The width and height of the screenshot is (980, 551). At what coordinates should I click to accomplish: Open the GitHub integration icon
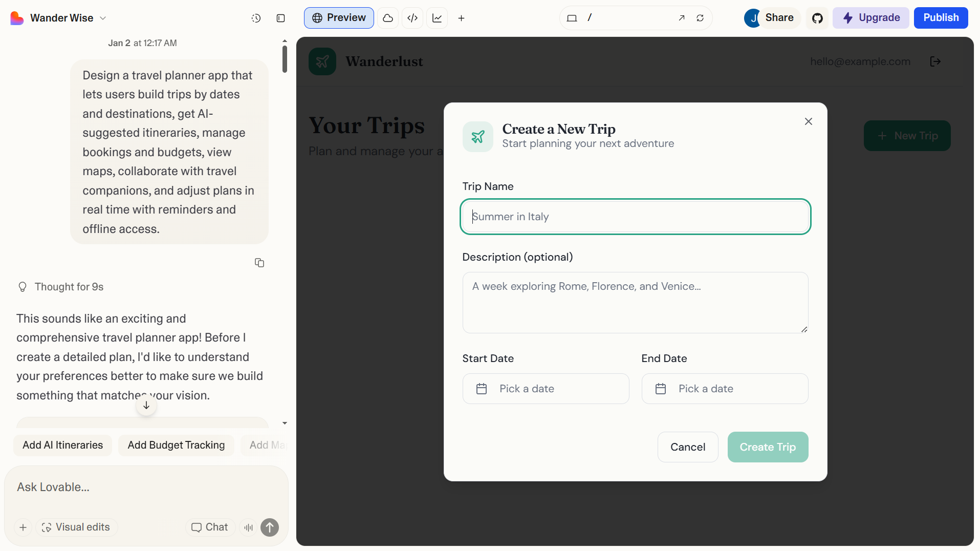coord(817,18)
